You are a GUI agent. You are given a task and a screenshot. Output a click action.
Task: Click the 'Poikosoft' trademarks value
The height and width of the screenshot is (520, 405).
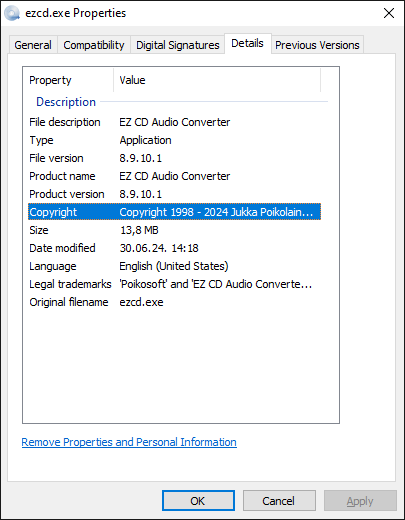coord(216,284)
